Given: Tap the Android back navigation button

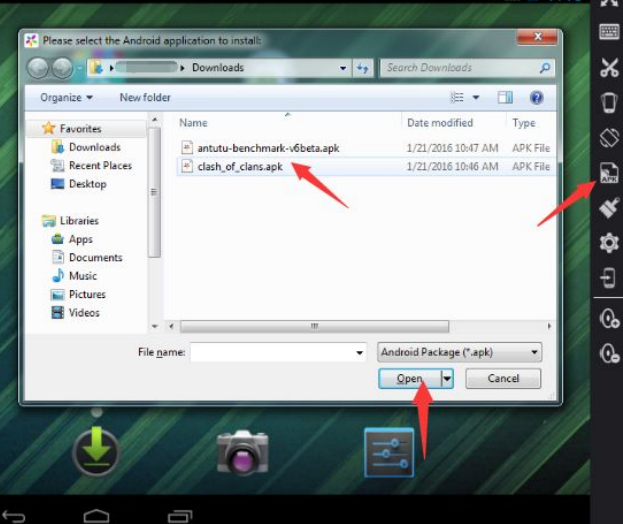Looking at the screenshot, I should [14, 516].
